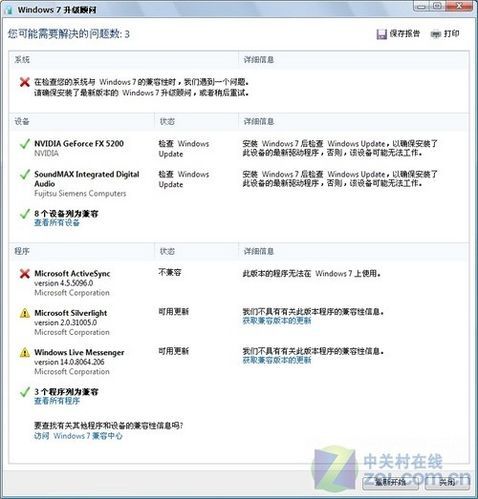The height and width of the screenshot is (499, 478).
Task: Click the 程序 column header
Action: [22, 251]
